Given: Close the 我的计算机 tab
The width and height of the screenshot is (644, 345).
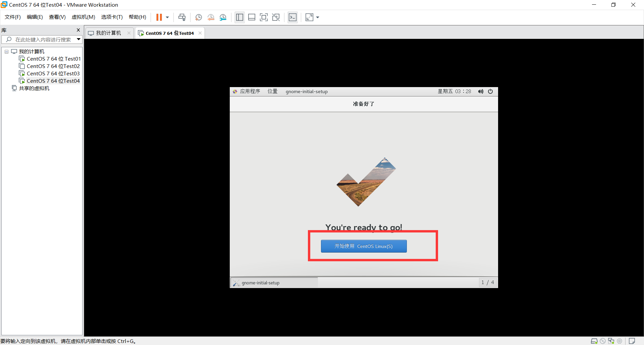Looking at the screenshot, I should [x=129, y=33].
